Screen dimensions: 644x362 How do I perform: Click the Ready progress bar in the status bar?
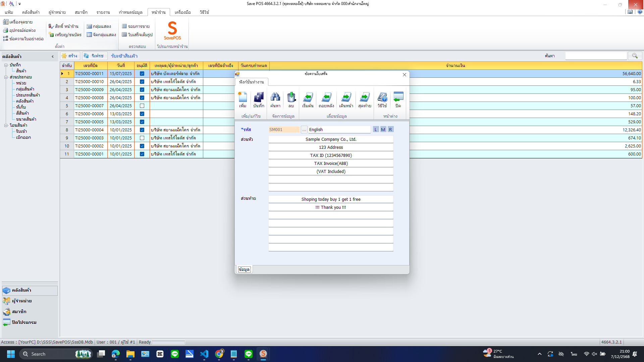(x=168, y=342)
